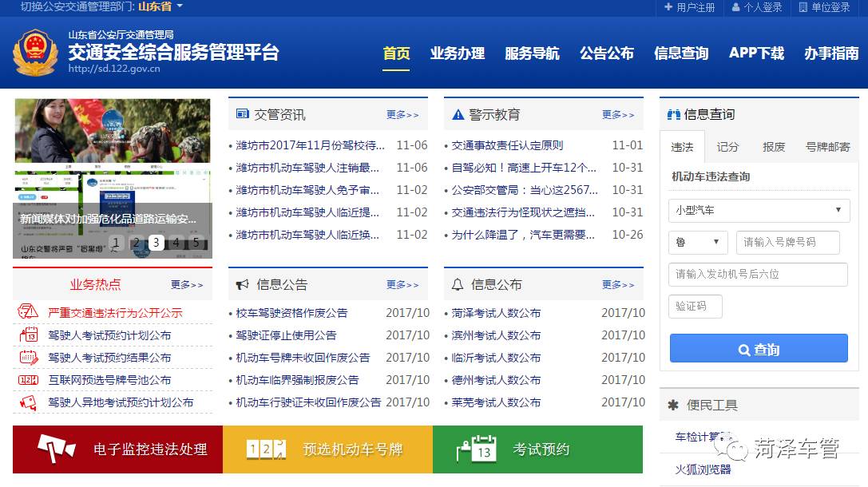Open the 小型汽车 vehicle type dropdown
Screen dimensions: 868x487
(757, 210)
